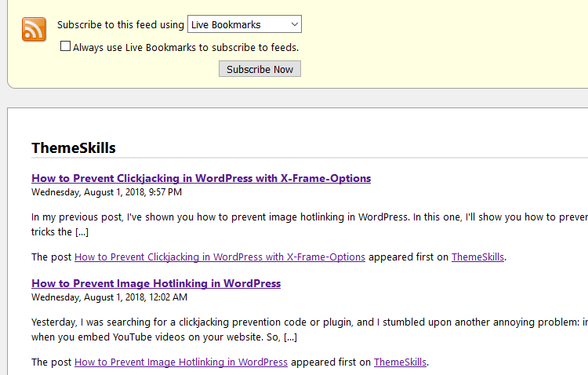
Task: Open the bold Prevent Clickjacking with X-Frame-Options headline link
Action: point(201,178)
